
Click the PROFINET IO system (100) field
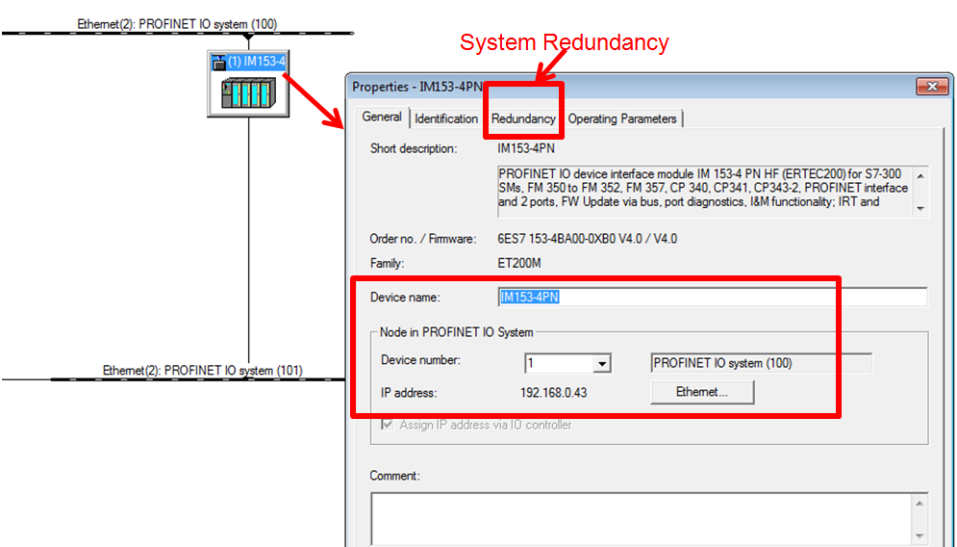(761, 363)
